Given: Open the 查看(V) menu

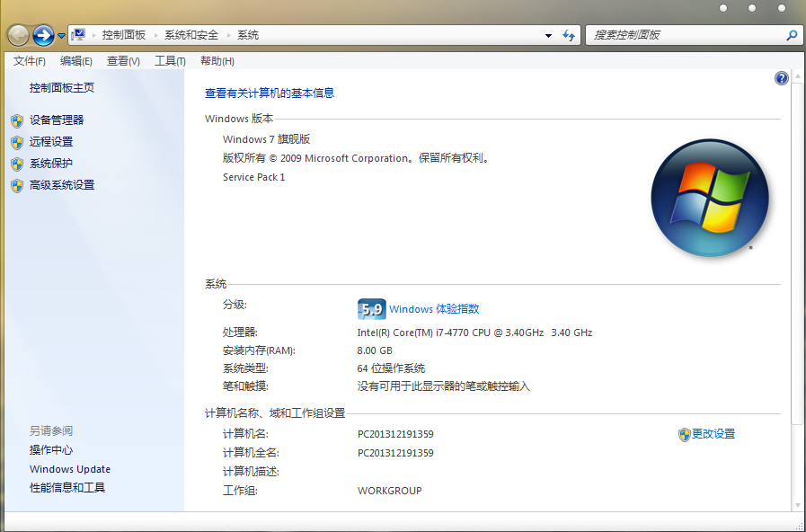Looking at the screenshot, I should [123, 61].
